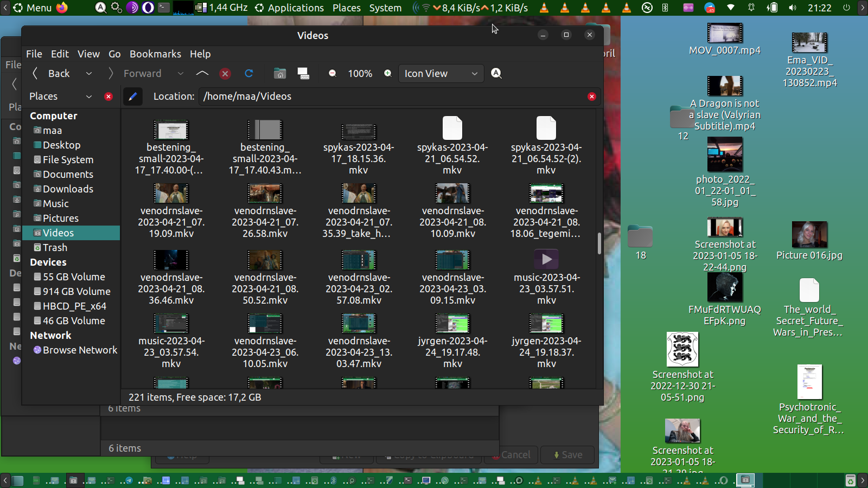Open the Home folder via toolbar icon
Viewport: 868px width, 488px height.
pyautogui.click(x=280, y=74)
